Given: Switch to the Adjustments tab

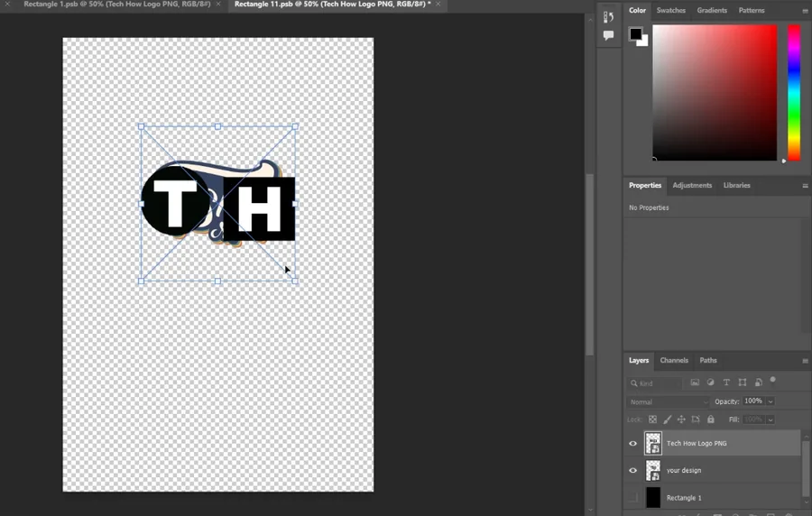Looking at the screenshot, I should pyautogui.click(x=692, y=185).
